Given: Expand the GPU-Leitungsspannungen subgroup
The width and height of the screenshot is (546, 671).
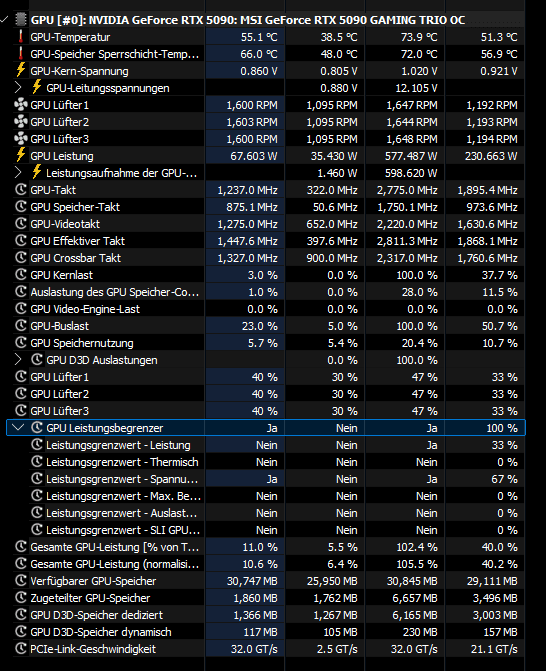Looking at the screenshot, I should pos(18,88).
